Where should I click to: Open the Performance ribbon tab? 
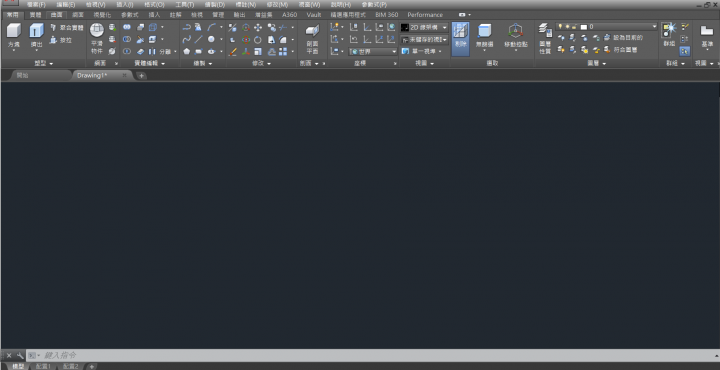pos(425,15)
